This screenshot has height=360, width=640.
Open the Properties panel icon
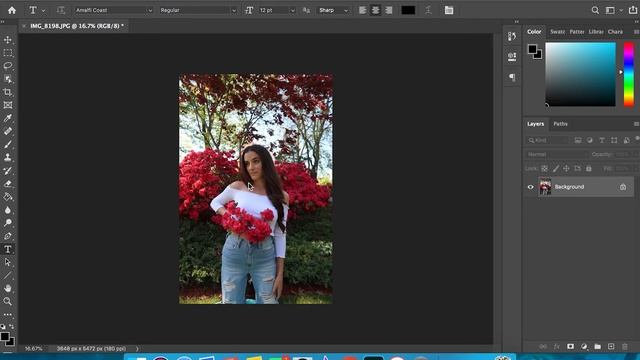pyautogui.click(x=512, y=56)
